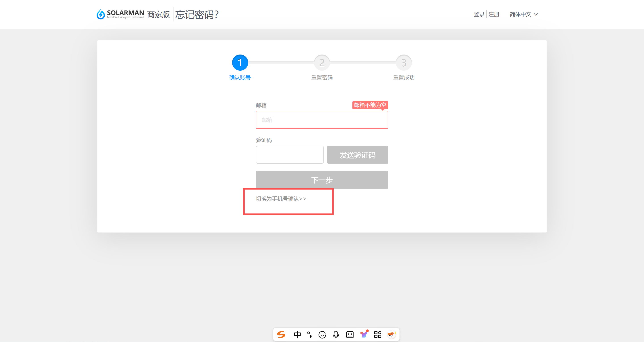Go to the 登录 login link
644x342 pixels.
(x=479, y=14)
